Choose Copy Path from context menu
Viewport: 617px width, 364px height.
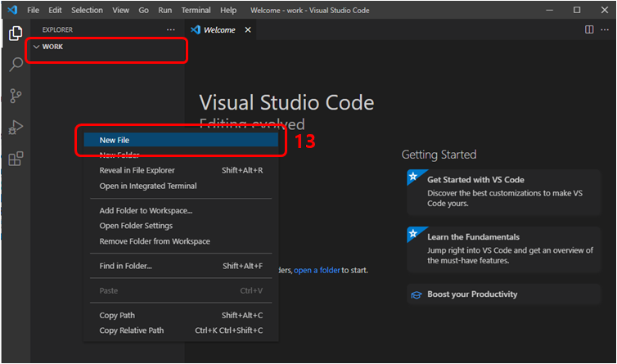[x=181, y=315]
